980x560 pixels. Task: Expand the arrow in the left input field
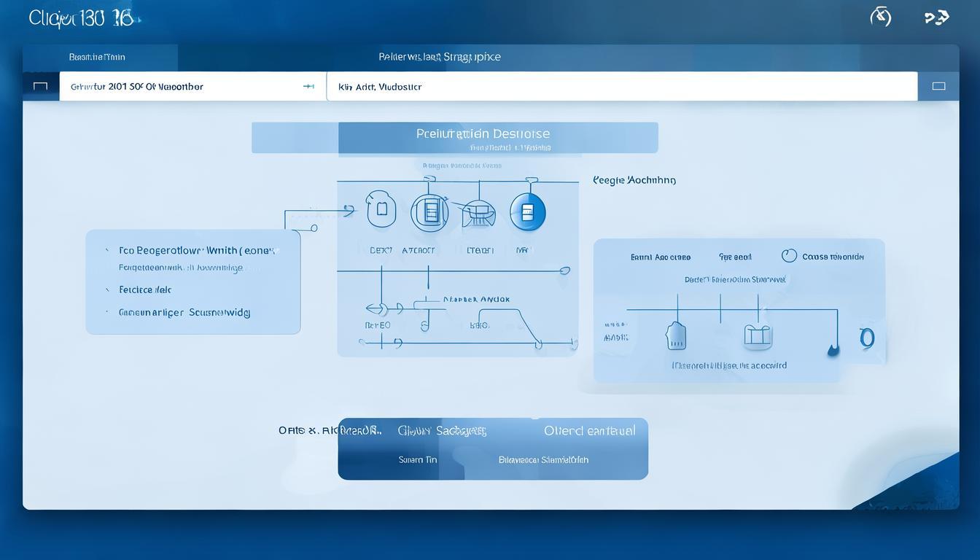(308, 86)
